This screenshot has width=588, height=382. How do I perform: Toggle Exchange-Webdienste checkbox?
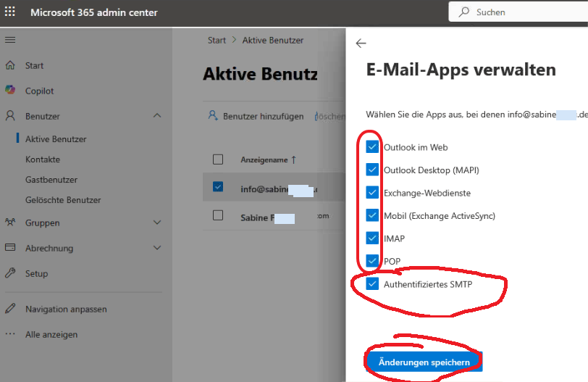pyautogui.click(x=372, y=193)
